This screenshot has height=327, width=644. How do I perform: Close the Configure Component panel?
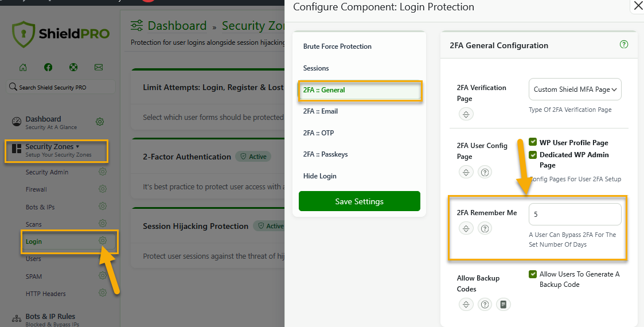pyautogui.click(x=638, y=6)
